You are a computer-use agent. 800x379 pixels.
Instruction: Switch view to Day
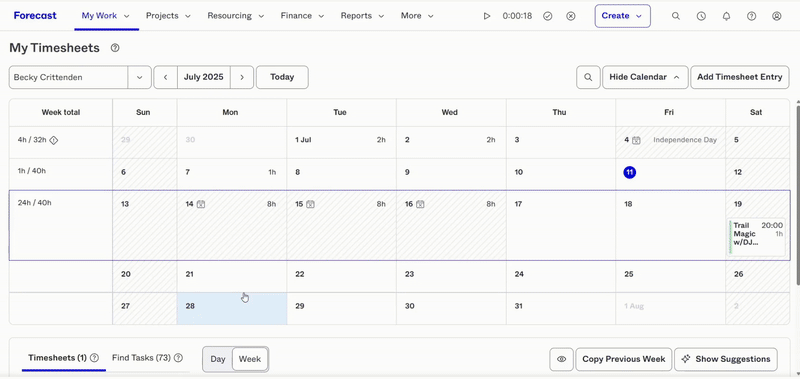coord(218,359)
